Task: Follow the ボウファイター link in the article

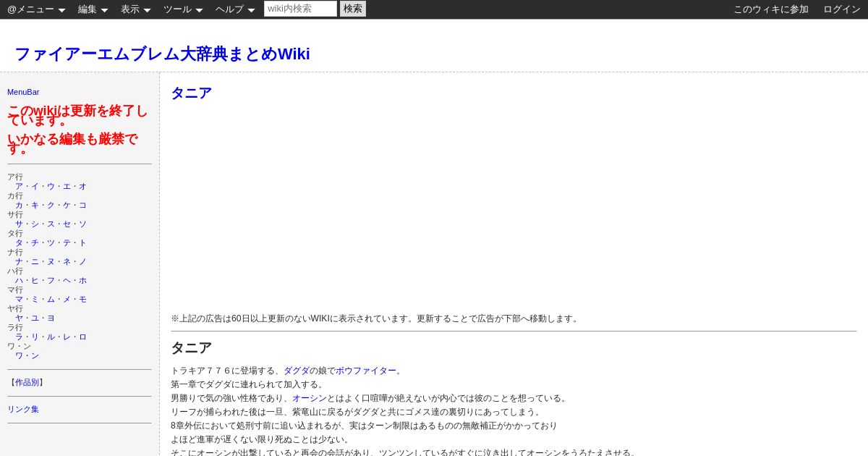Action: pyautogui.click(x=366, y=371)
